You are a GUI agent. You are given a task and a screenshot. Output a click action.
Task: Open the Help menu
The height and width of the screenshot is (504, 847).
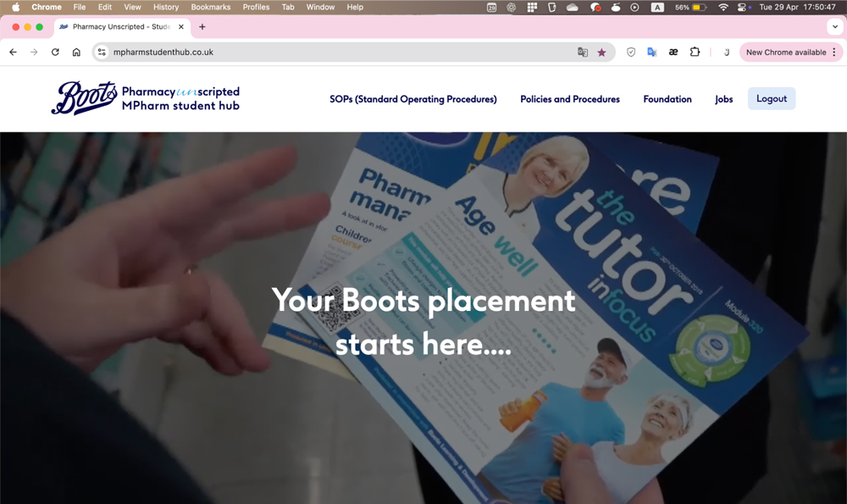pos(355,7)
